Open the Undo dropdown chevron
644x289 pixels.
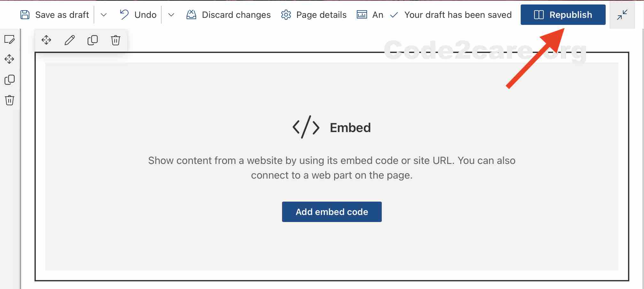[x=171, y=15]
